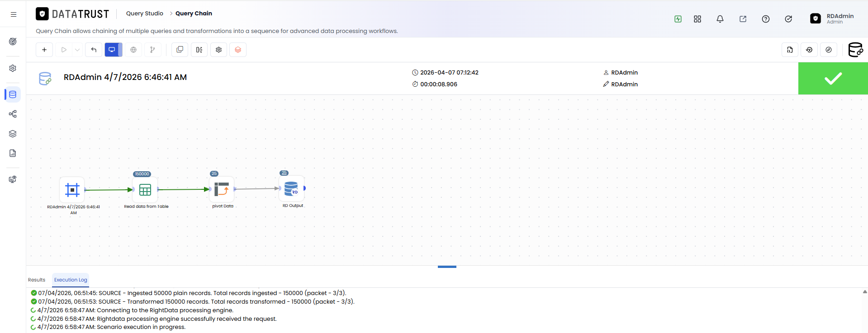Image resolution: width=868 pixels, height=333 pixels.
Task: Click the orange stacked layers toolbar icon
Action: 238,50
